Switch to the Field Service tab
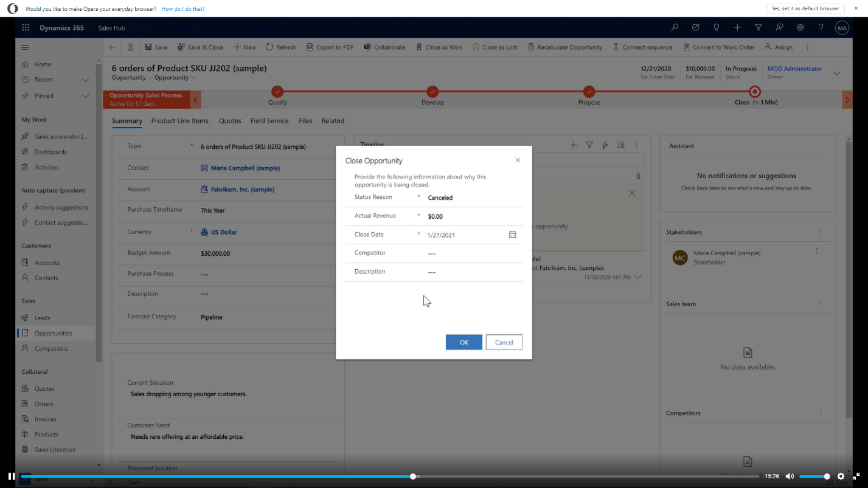 point(269,121)
